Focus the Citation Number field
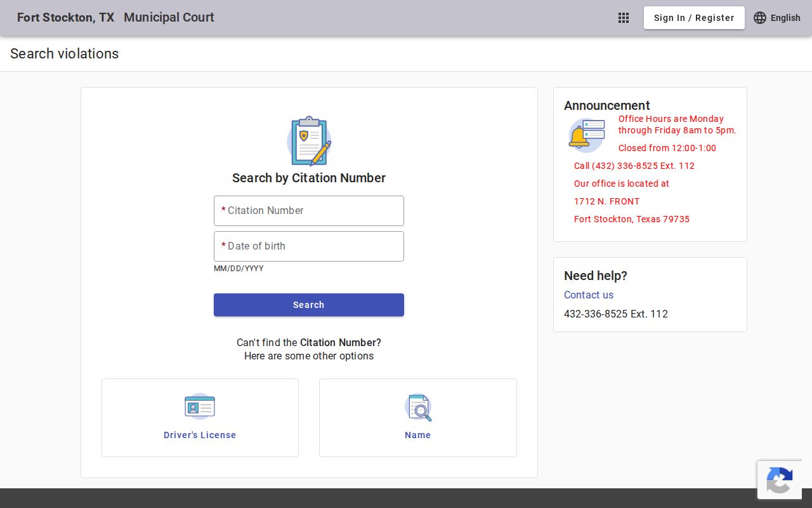The height and width of the screenshot is (508, 812). [x=309, y=211]
